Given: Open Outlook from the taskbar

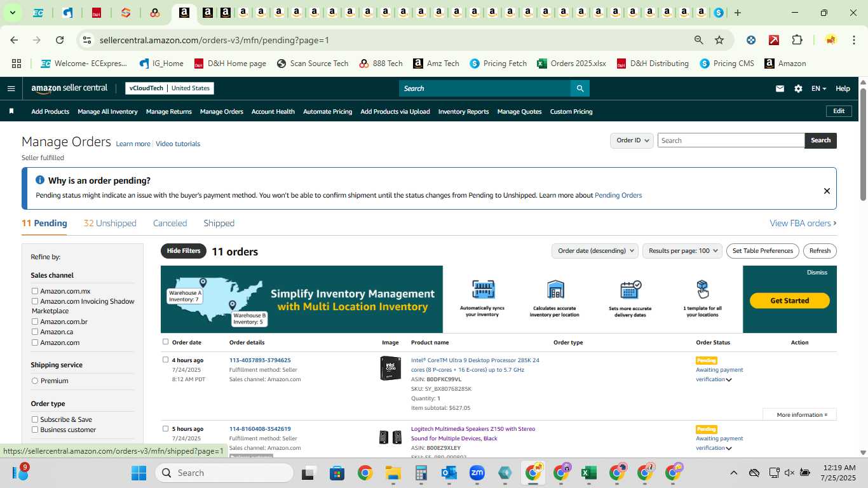Looking at the screenshot, I should (449, 473).
